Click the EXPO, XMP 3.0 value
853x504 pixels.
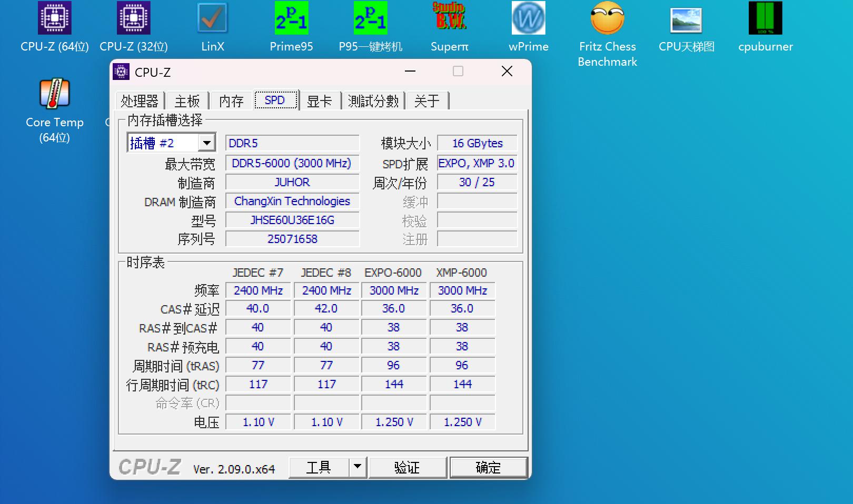point(477,163)
